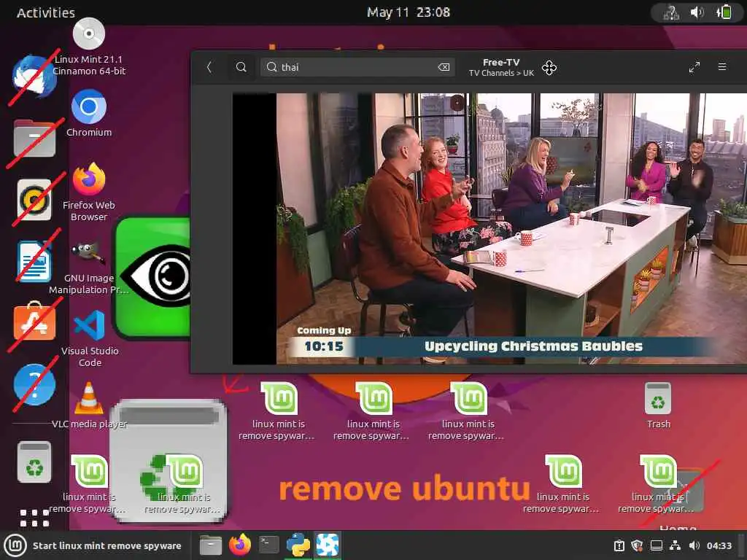Switch to the blue TV app in panel
747x560 pixels.
coord(328,545)
